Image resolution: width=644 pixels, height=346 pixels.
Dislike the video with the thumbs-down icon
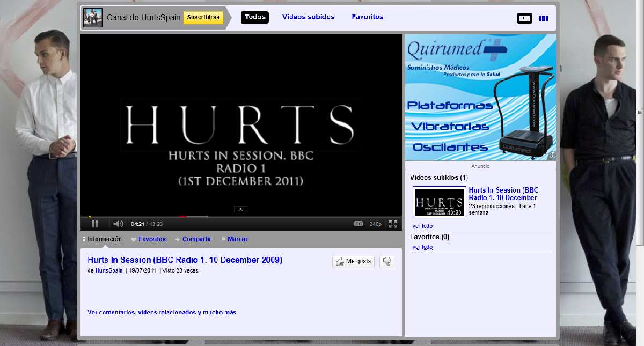387,262
